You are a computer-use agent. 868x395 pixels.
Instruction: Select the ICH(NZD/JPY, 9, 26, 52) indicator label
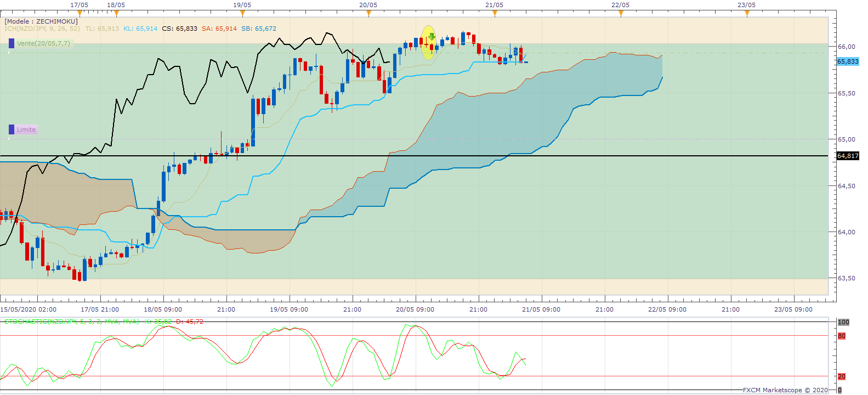[x=42, y=29]
